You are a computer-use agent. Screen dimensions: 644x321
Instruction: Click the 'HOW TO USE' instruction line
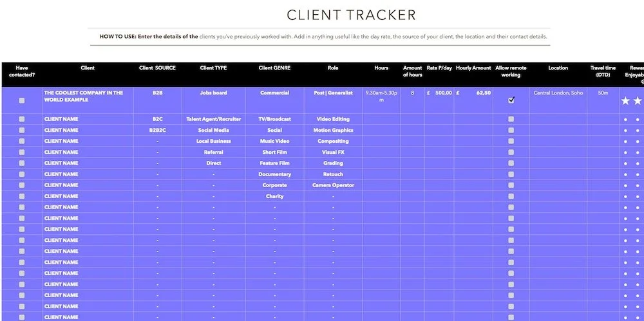(x=323, y=37)
